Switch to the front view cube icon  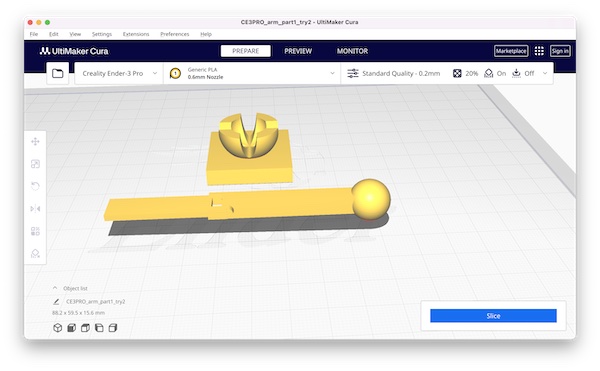click(x=72, y=328)
